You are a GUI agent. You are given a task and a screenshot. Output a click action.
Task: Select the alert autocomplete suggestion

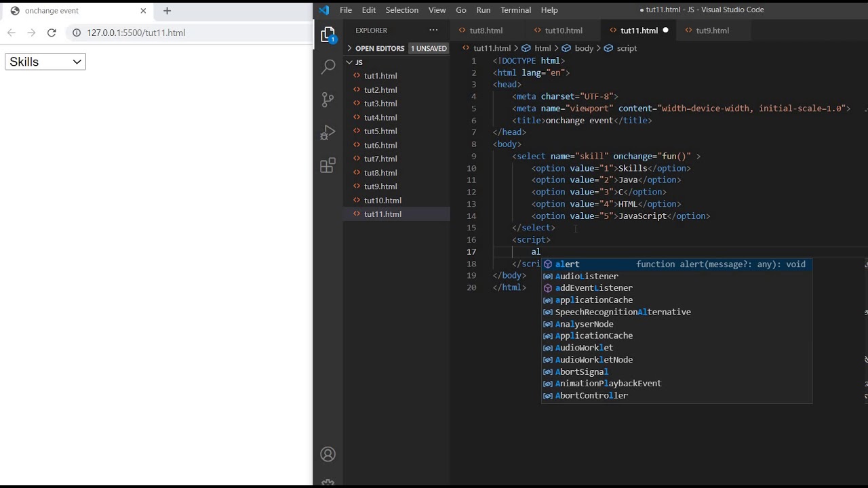coord(677,264)
